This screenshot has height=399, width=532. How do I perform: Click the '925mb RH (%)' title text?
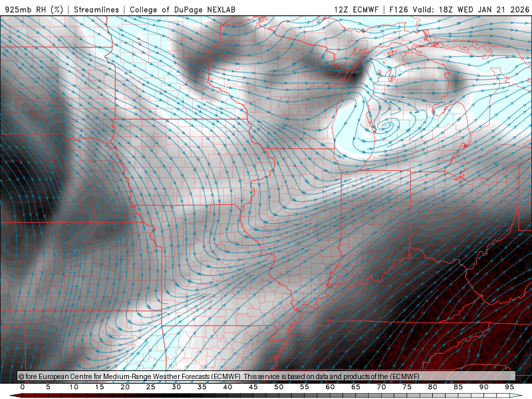tap(35, 9)
